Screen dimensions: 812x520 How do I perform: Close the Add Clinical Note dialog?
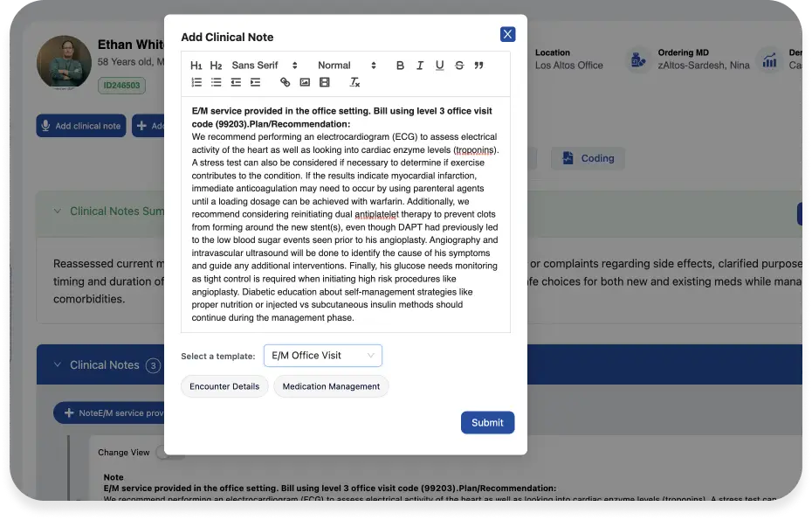tap(507, 34)
